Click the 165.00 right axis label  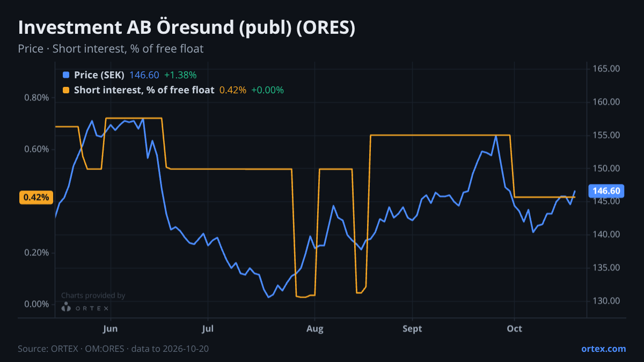pos(606,69)
